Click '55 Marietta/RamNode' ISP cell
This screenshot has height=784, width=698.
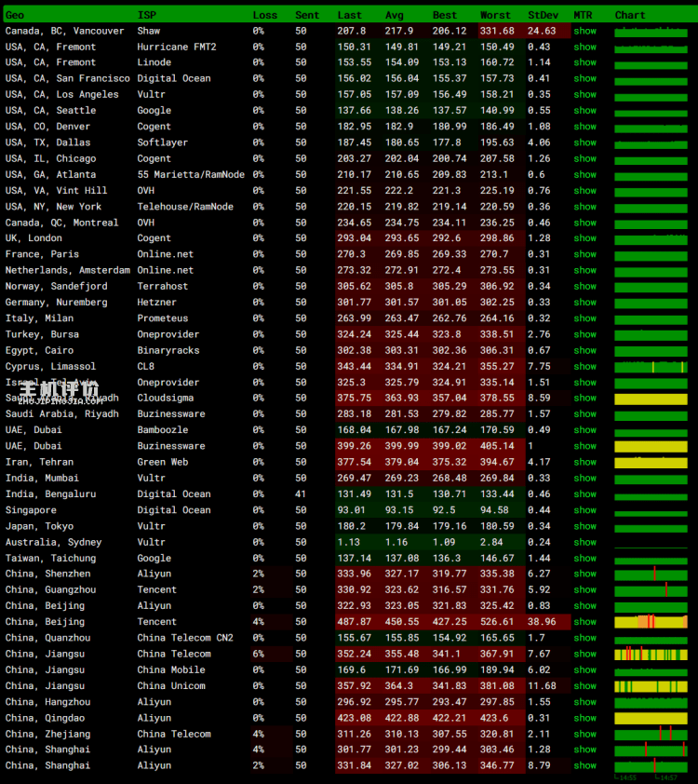click(191, 174)
